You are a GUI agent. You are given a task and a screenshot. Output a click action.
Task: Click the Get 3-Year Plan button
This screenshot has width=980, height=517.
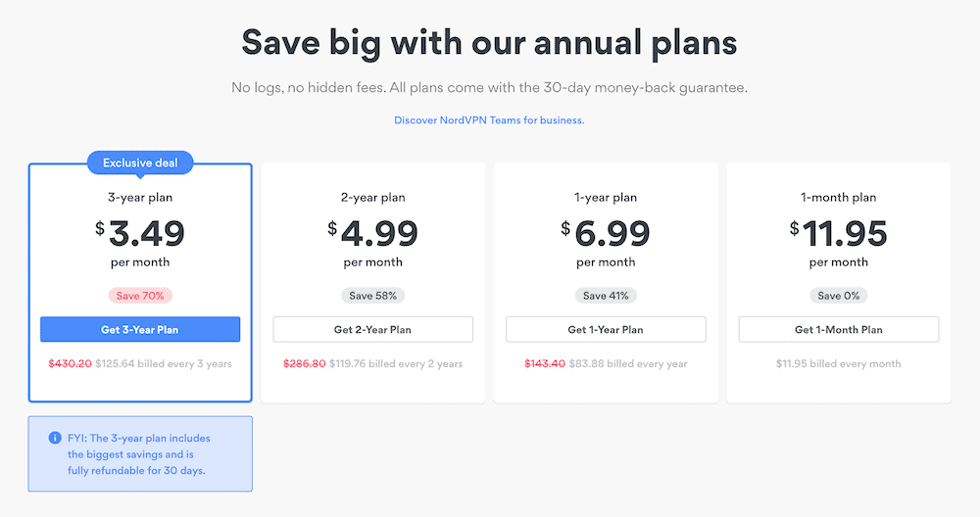coord(140,330)
